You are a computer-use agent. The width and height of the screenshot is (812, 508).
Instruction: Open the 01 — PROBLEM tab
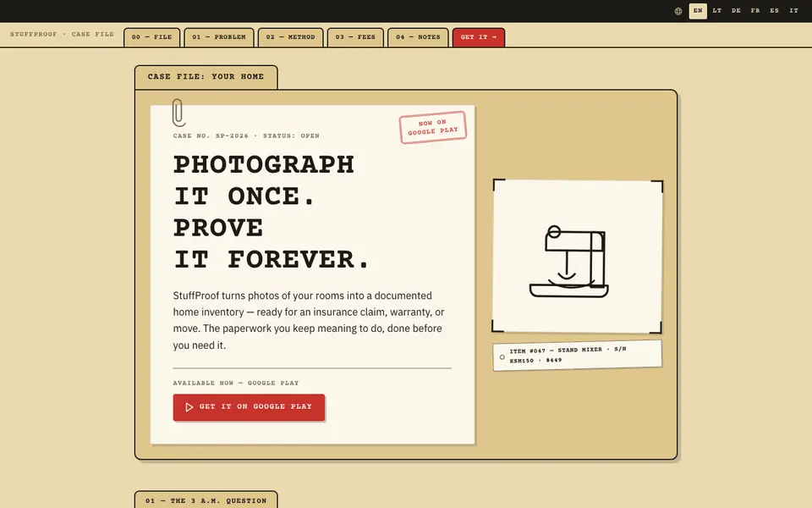(219, 37)
